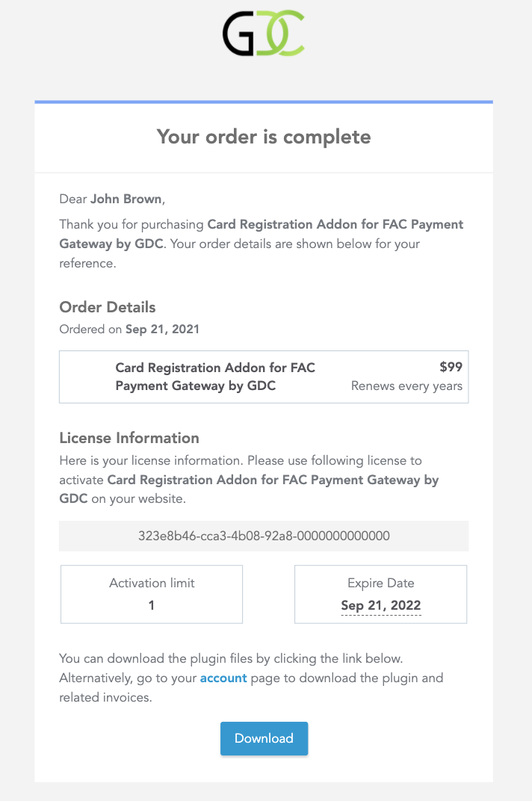Click the product name in order box
This screenshot has height=801, width=532.
point(215,377)
